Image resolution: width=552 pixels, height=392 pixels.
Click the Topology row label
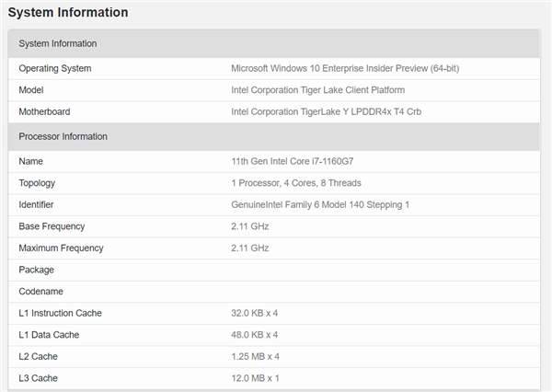(x=38, y=183)
